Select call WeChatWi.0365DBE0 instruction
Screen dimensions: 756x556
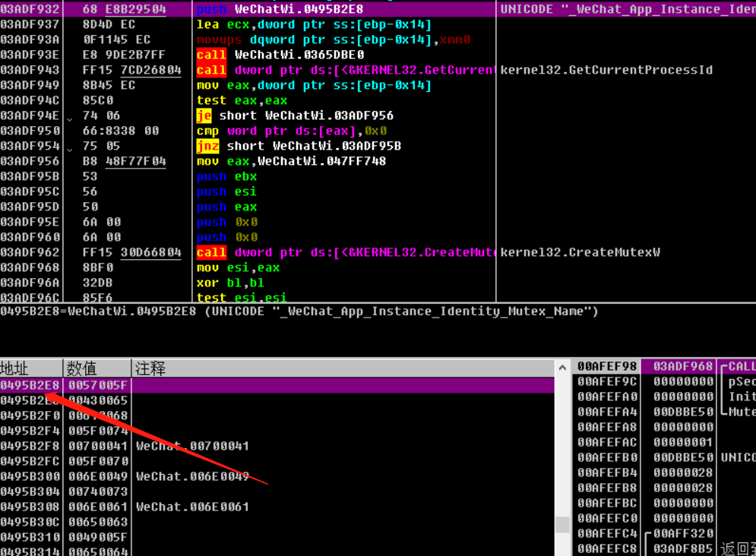280,55
